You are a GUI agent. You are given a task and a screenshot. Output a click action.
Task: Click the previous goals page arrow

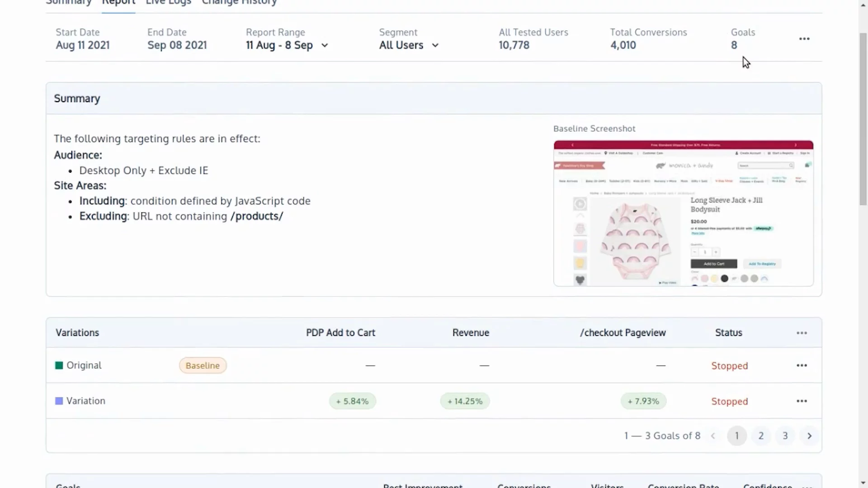(x=713, y=436)
